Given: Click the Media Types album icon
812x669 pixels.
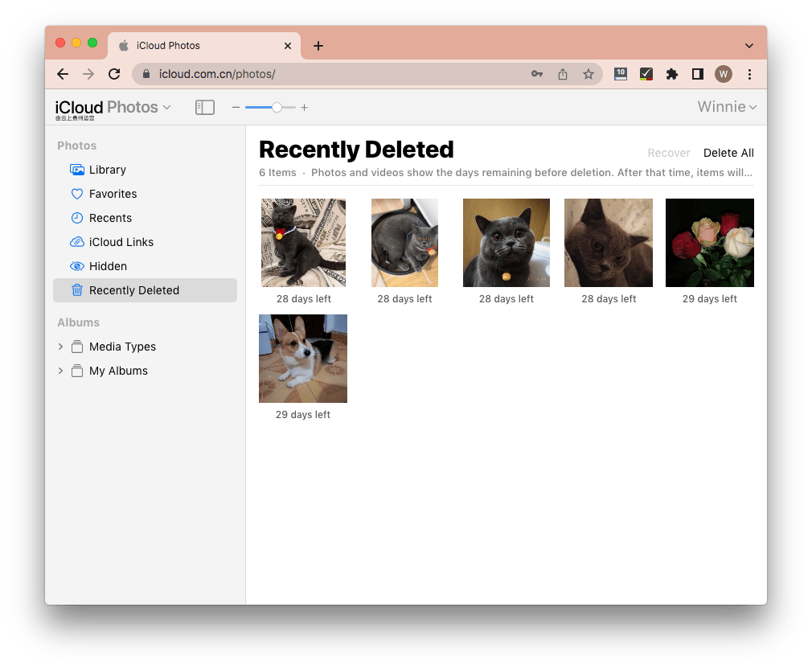Looking at the screenshot, I should (77, 347).
